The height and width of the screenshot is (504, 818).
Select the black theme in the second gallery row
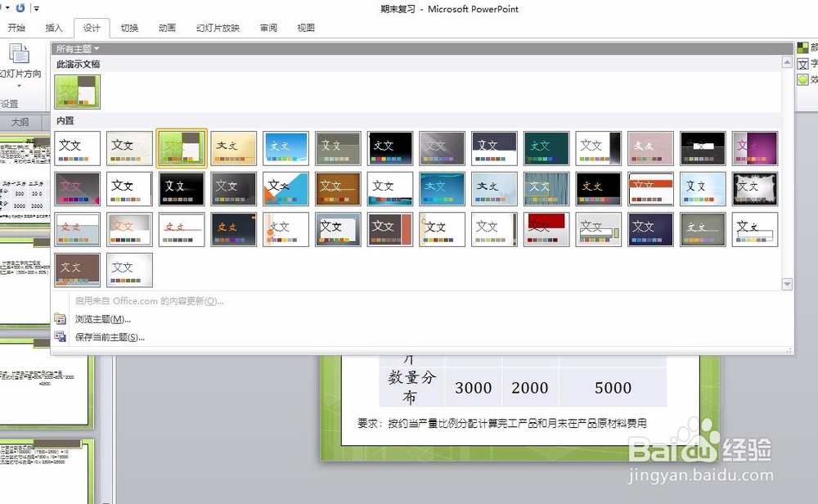[x=181, y=188]
